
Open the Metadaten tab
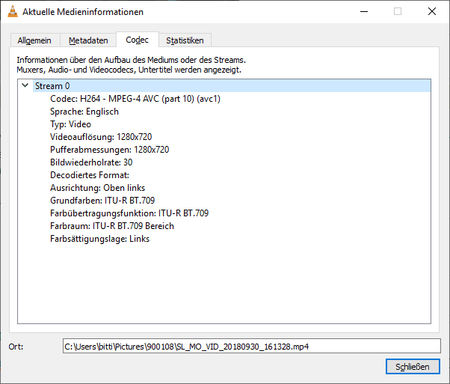88,40
